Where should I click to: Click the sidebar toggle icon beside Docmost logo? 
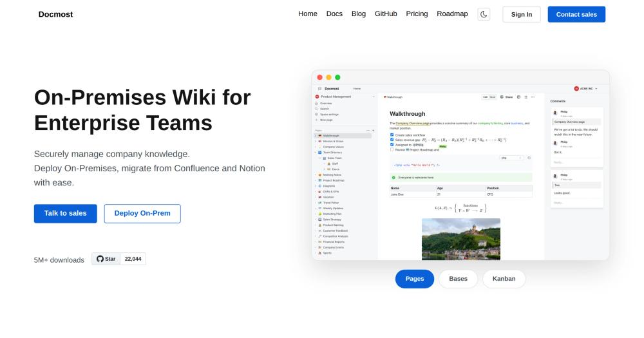319,89
